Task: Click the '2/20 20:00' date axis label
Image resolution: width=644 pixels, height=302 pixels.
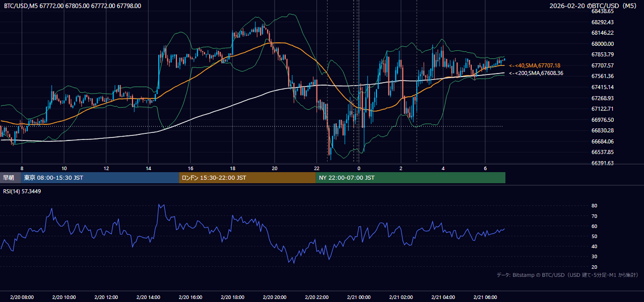Action: pos(275,297)
